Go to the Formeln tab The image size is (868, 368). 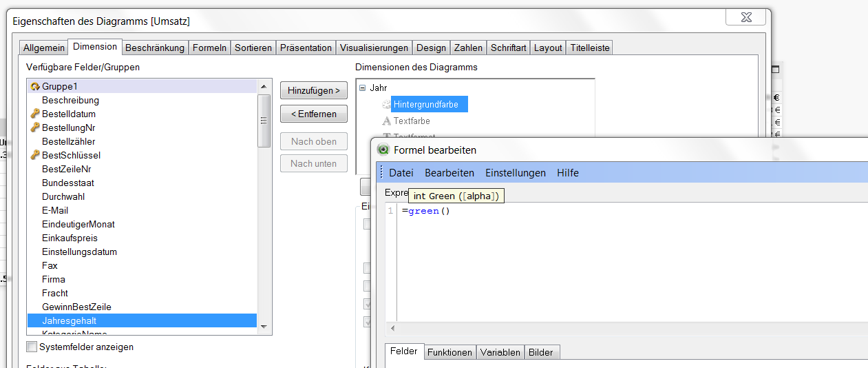209,48
